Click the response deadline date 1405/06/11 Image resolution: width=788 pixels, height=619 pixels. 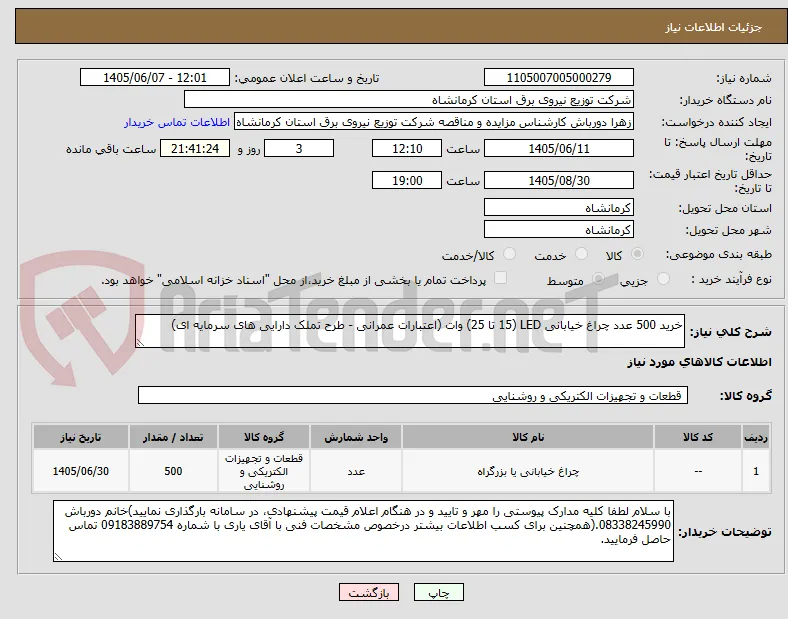pyautogui.click(x=558, y=148)
